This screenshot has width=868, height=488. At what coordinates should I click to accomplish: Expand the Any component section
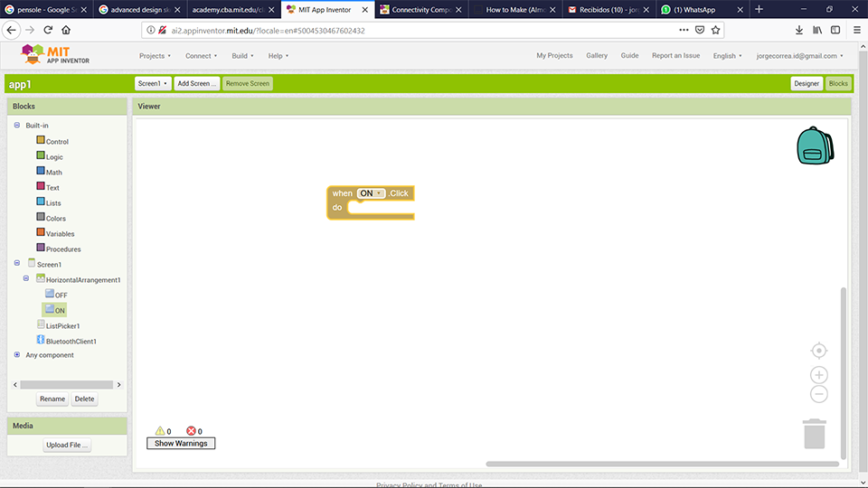(x=17, y=354)
